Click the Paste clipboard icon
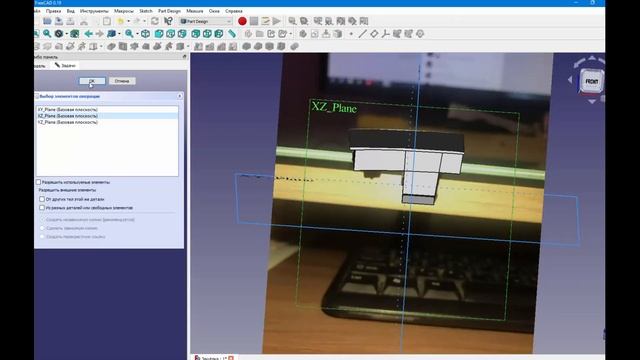This screenshot has height=360, width=640. pyautogui.click(x=107, y=21)
